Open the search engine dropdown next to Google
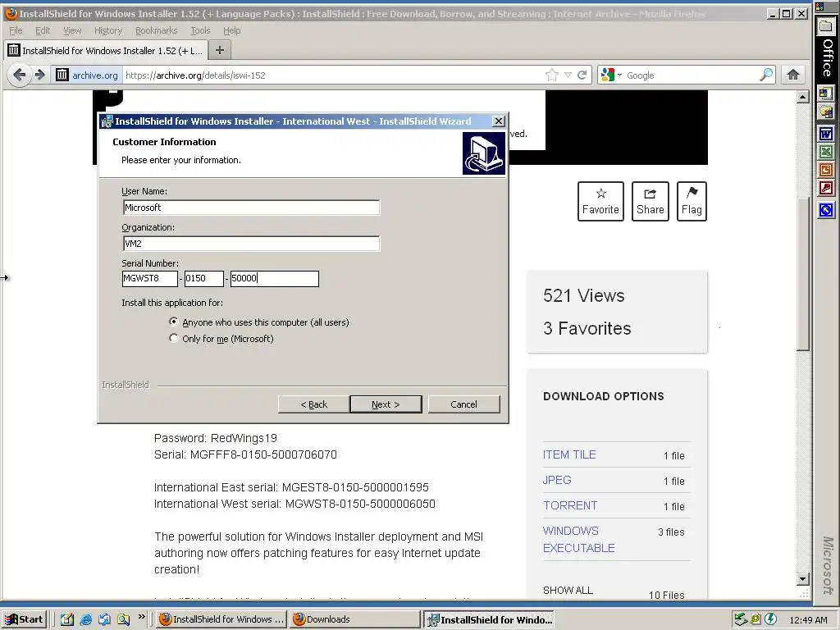 [620, 75]
